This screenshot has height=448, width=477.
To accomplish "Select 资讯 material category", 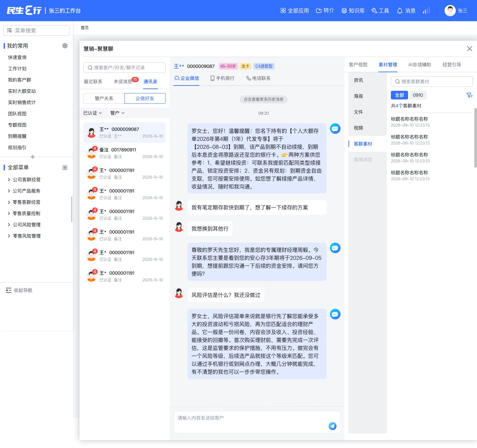I will click(368, 80).
